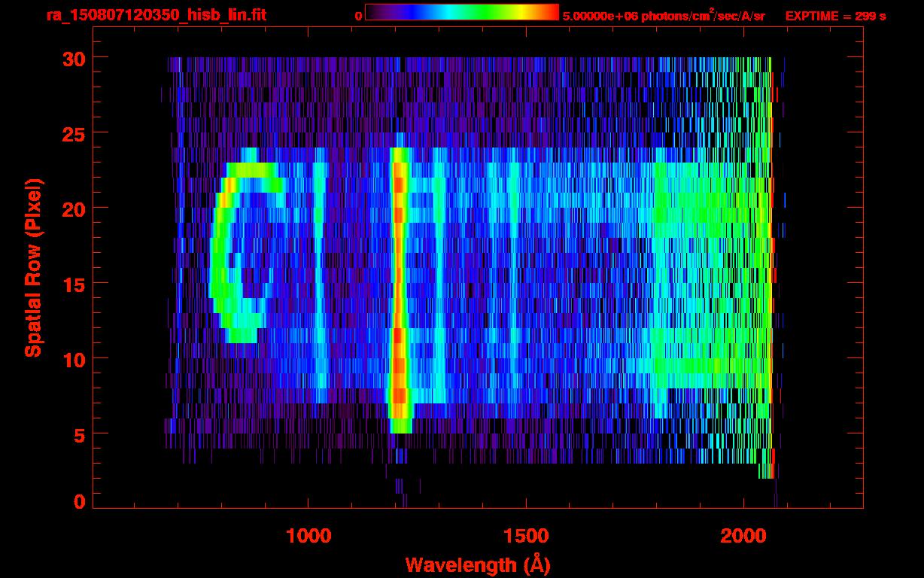Click the Spatial Row (Pixel) axis title
Viewport: 924px width, 578px height.
pyautogui.click(x=33, y=268)
